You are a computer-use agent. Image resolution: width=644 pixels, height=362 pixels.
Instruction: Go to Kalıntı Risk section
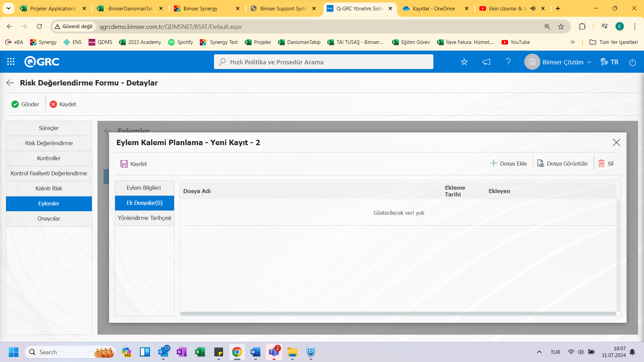pyautogui.click(x=49, y=188)
